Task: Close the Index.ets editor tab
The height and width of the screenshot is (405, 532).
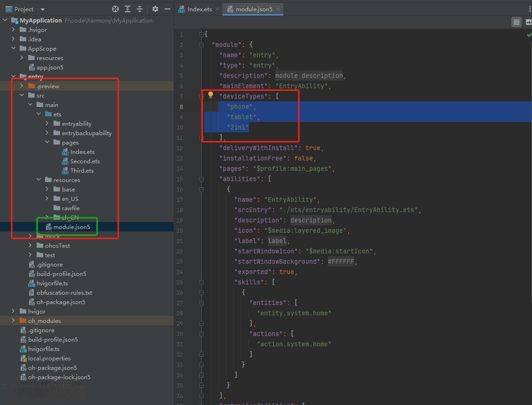Action: click(x=217, y=9)
